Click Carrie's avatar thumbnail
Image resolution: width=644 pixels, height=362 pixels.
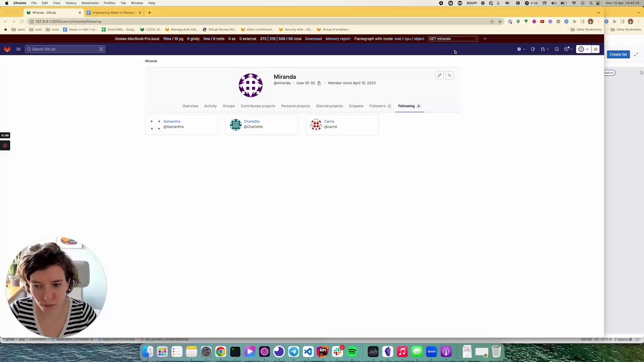point(316,125)
